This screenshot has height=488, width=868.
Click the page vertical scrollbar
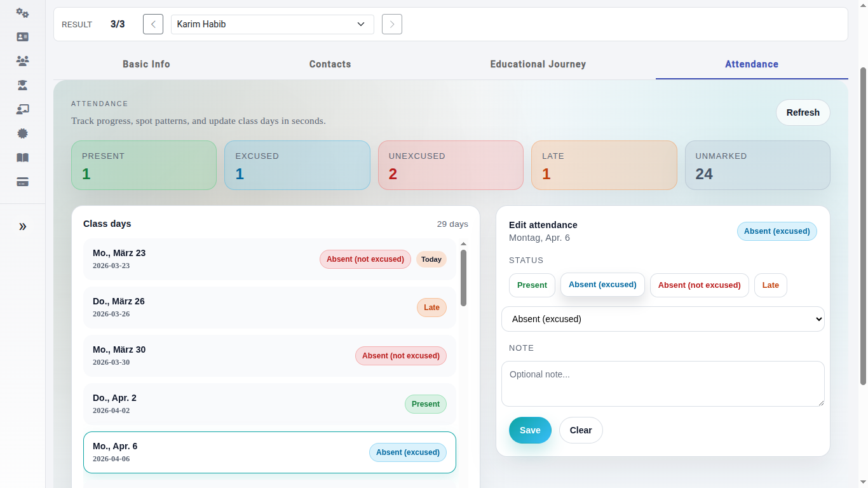point(863,226)
